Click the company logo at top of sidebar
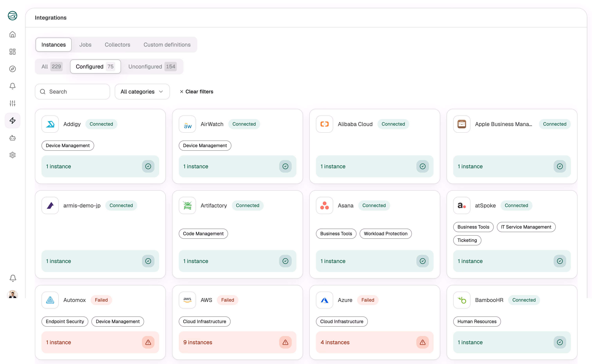This screenshot has height=364, width=592. coord(13,16)
